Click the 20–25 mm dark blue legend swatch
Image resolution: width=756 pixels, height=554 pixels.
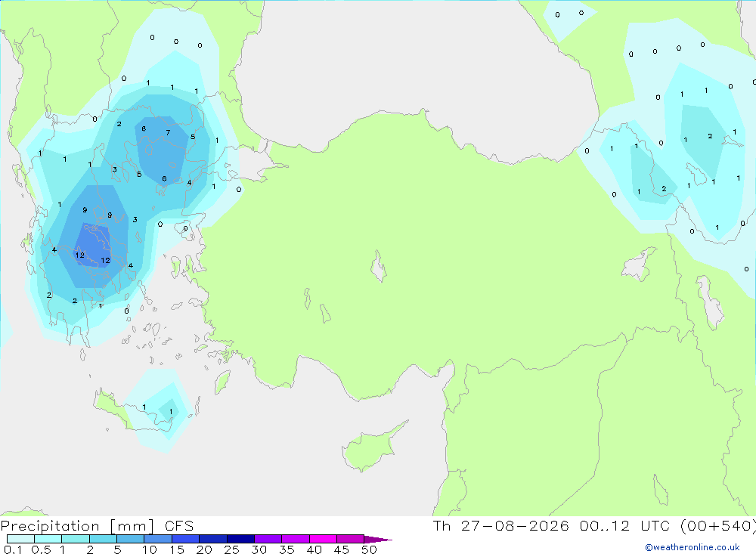(212, 539)
